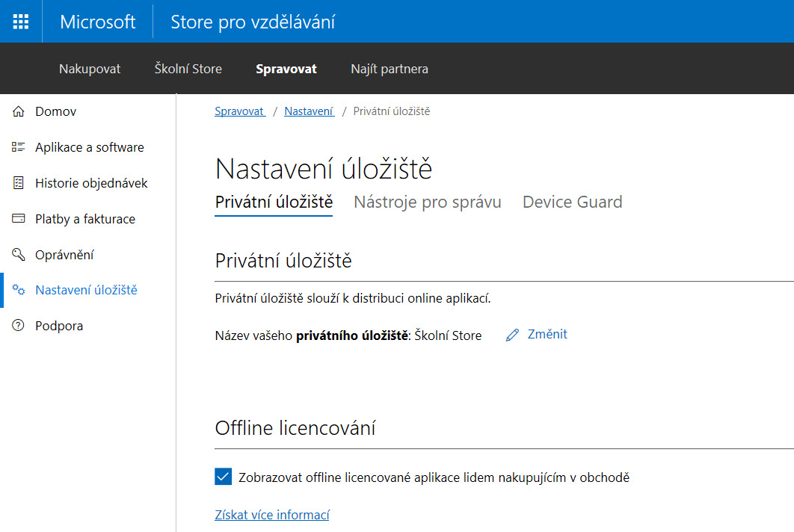794x532 pixels.
Task: Select the Privátní úložiště tab
Action: click(274, 202)
